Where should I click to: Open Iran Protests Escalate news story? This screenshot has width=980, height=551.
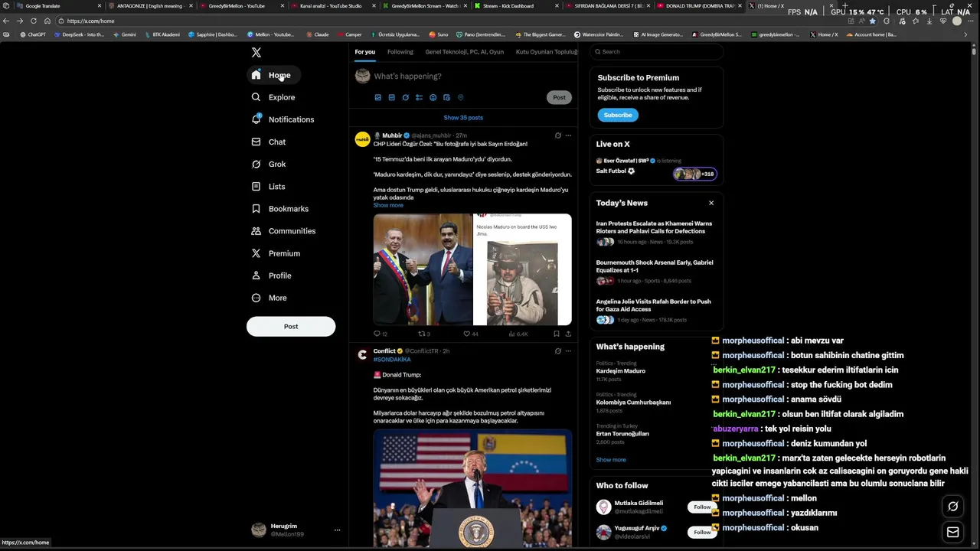[656, 233]
